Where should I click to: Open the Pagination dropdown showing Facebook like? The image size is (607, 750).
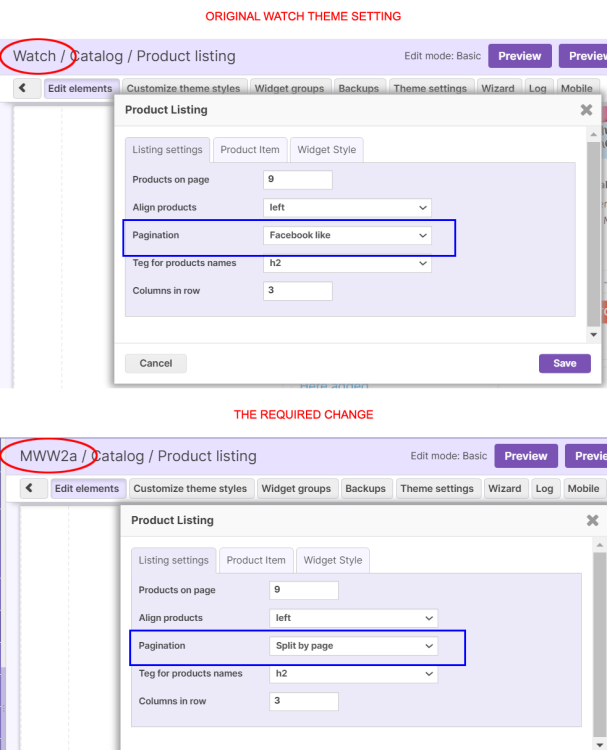347,235
